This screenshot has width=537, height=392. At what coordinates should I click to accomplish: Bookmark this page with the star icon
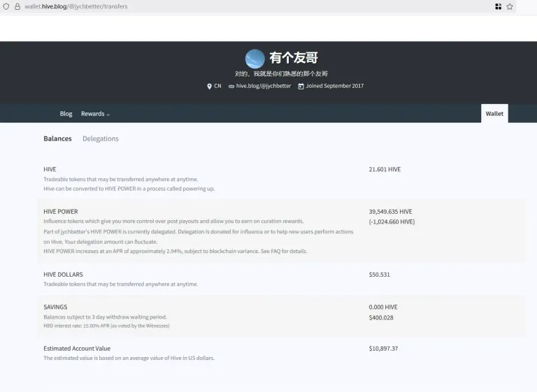(x=510, y=6)
